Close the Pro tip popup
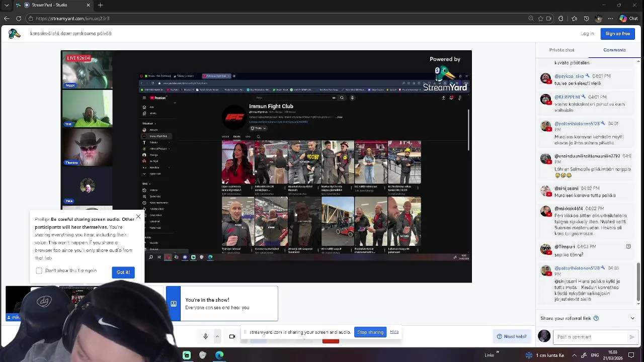Screen dimensions: 644x362 tap(138, 217)
